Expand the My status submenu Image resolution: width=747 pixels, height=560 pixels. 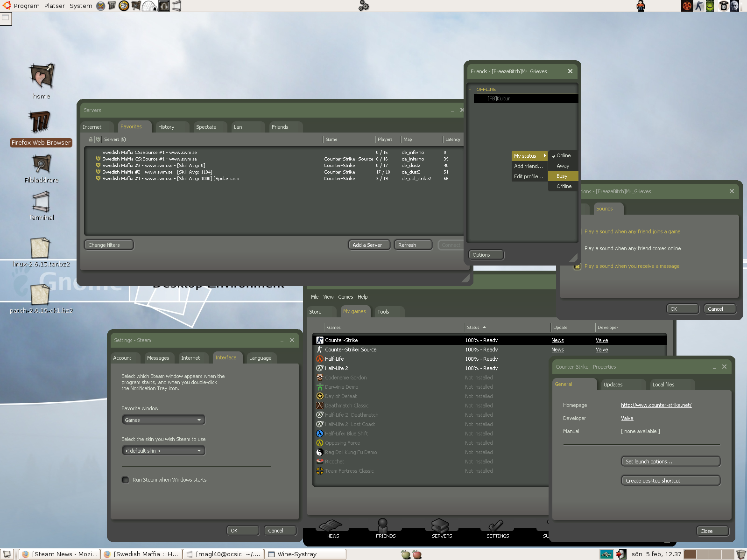(x=529, y=156)
